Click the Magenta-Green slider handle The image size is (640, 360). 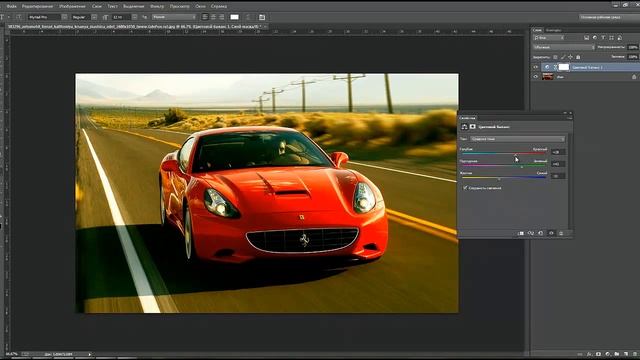click(522, 167)
